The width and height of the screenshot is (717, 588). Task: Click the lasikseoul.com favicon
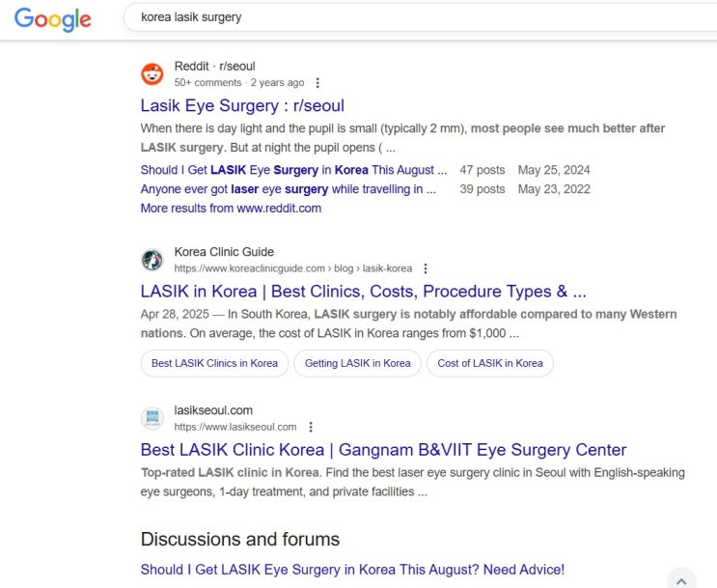152,418
